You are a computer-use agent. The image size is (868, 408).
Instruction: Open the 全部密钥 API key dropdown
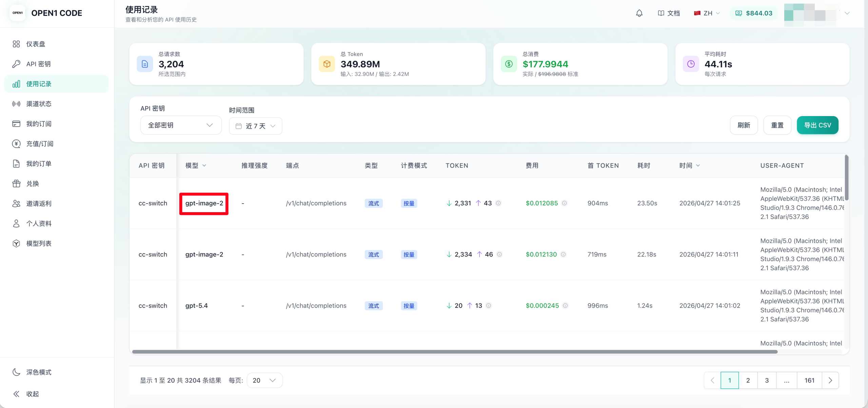(181, 125)
